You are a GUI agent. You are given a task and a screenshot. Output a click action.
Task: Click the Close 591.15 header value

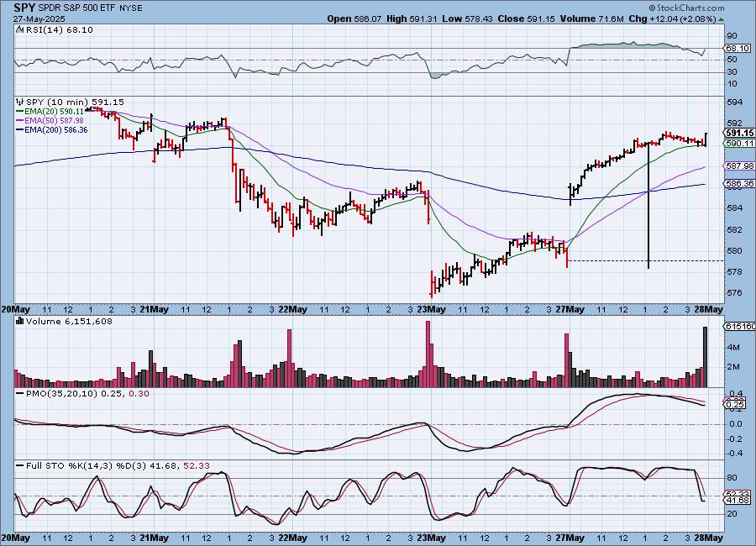(x=526, y=18)
